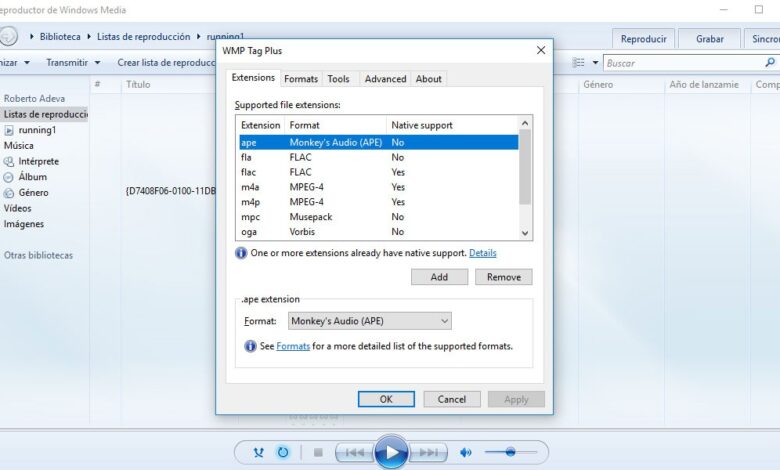Click the Remove extension button
Image resolution: width=780 pixels, height=470 pixels.
coord(503,277)
